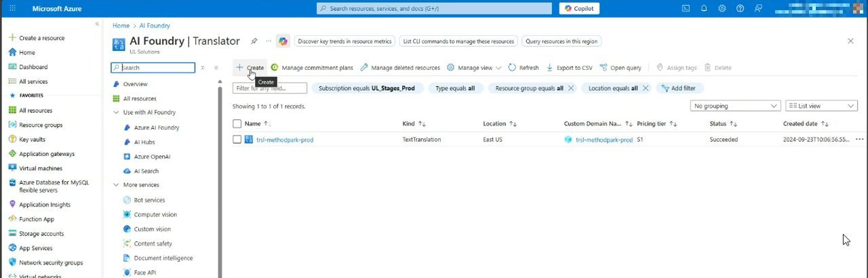The image size is (868, 278).
Task: Open the Copilot button
Action: 579,9
